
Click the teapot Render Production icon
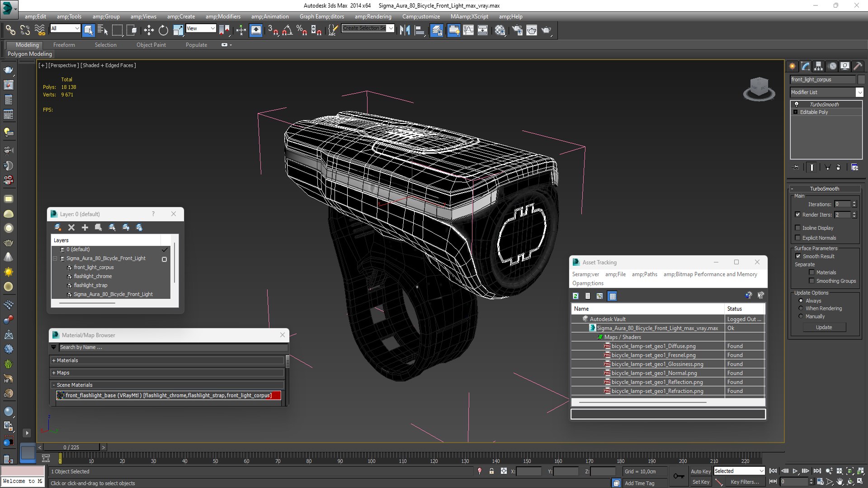tap(546, 30)
